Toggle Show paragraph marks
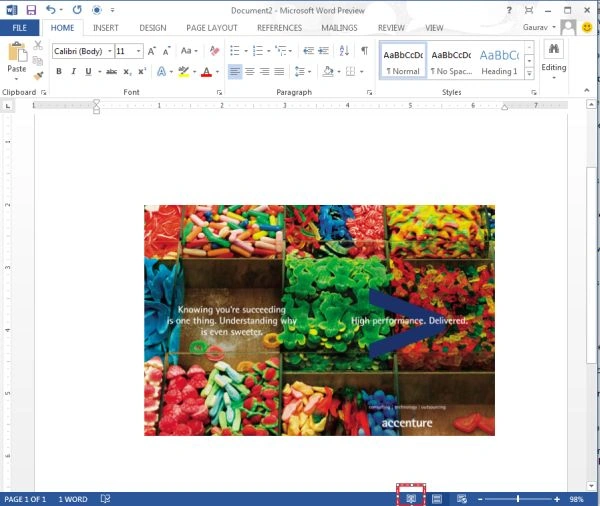600x506 pixels. pyautogui.click(x=364, y=51)
